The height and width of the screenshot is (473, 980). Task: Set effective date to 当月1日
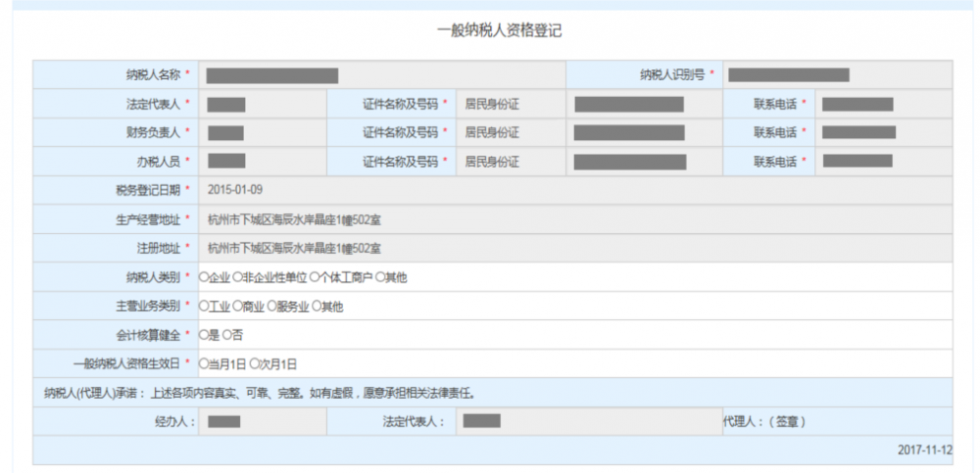tap(204, 363)
